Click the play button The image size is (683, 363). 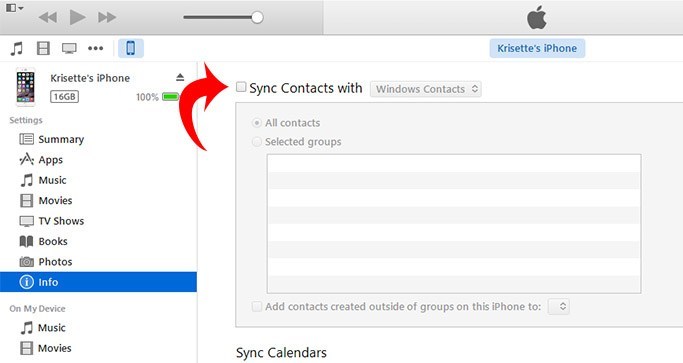pyautogui.click(x=78, y=17)
